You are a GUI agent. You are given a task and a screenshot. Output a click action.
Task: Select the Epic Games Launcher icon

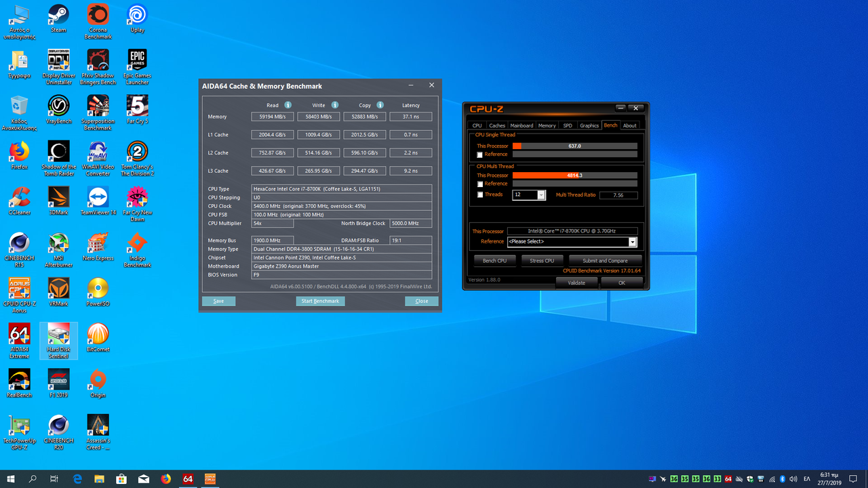[x=137, y=67]
